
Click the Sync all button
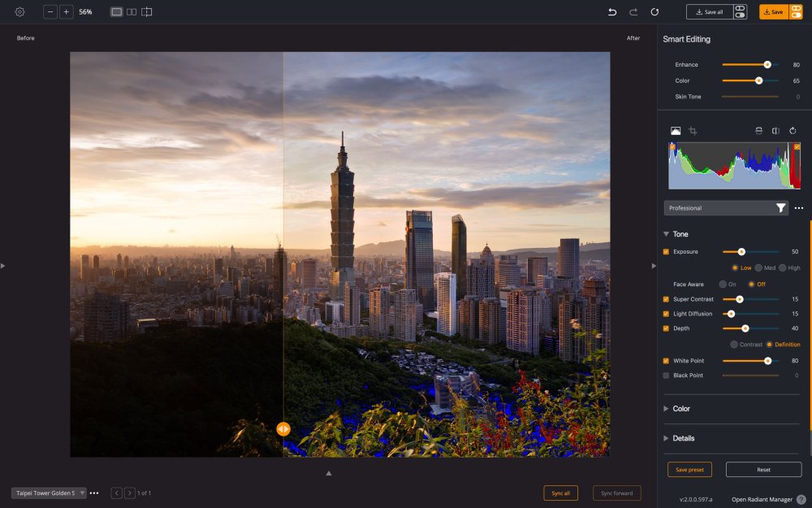560,493
